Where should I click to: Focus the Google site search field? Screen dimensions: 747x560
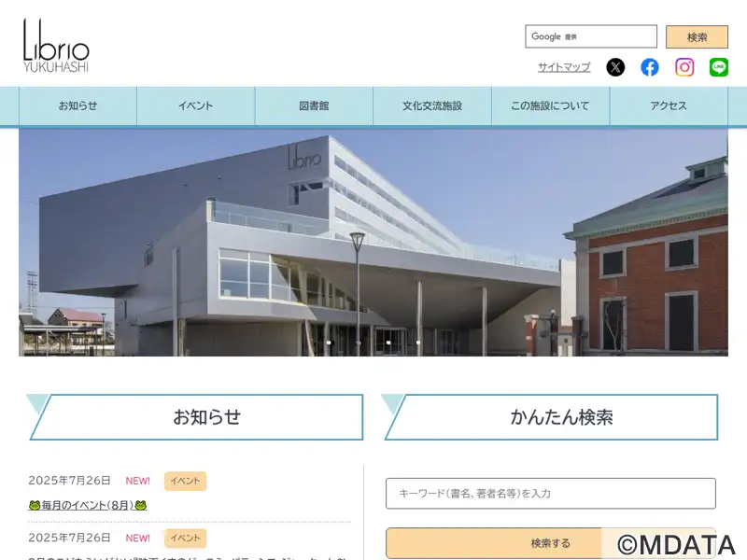tap(591, 36)
